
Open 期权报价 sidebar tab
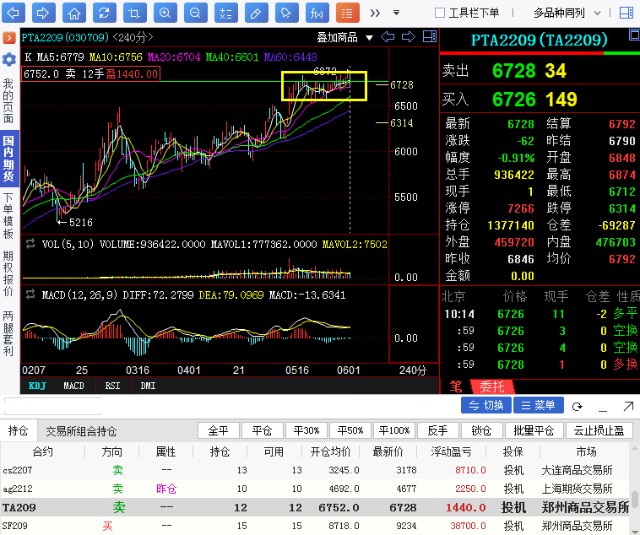click(x=9, y=273)
